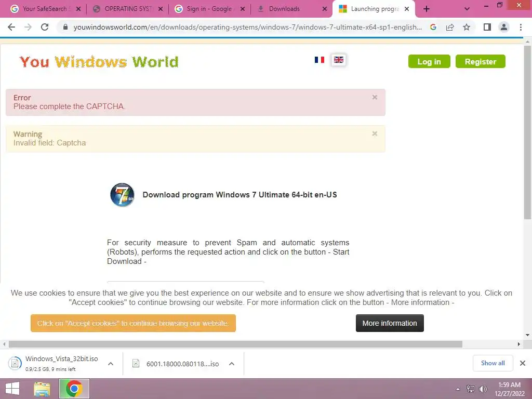Open the network tray icon
Screen dimensions: 532x399
[470, 389]
